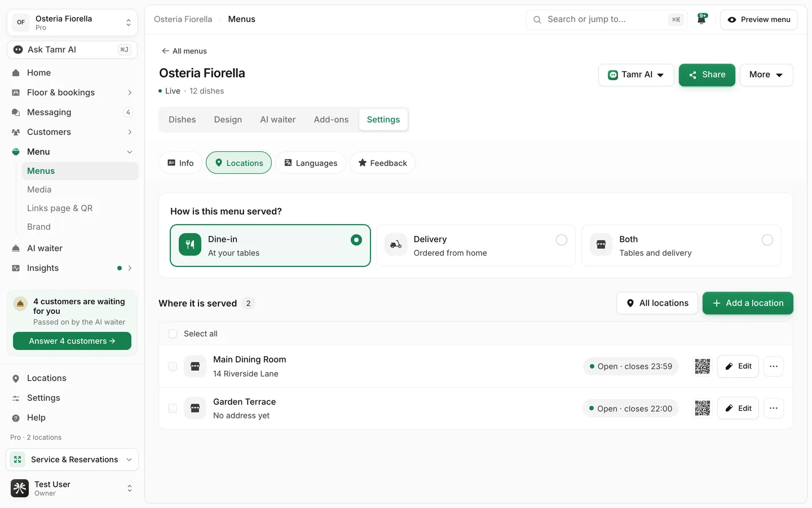Switch to the Design tab
The image size is (812, 508).
228,120
